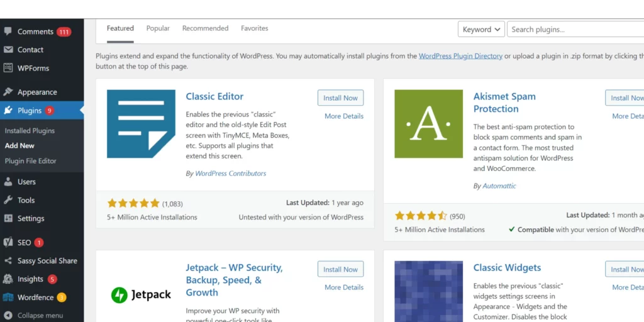
Task: Focus the Search plugins input field
Action: pos(575,29)
